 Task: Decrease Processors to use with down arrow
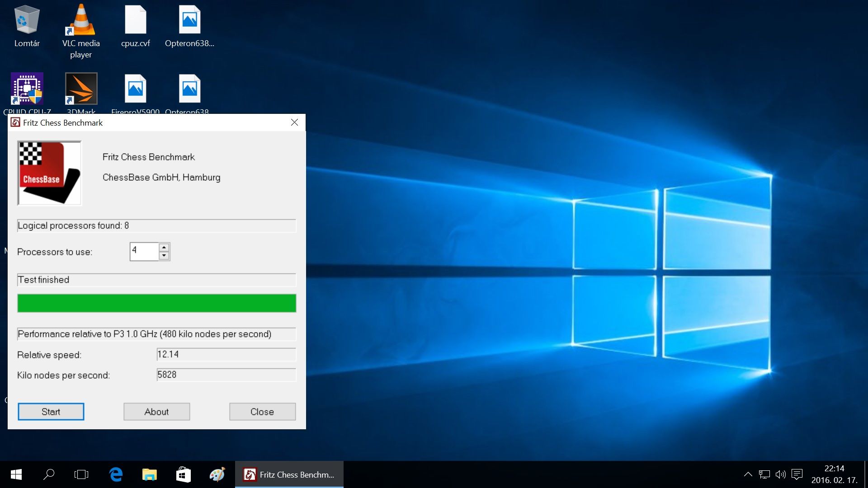tap(164, 256)
